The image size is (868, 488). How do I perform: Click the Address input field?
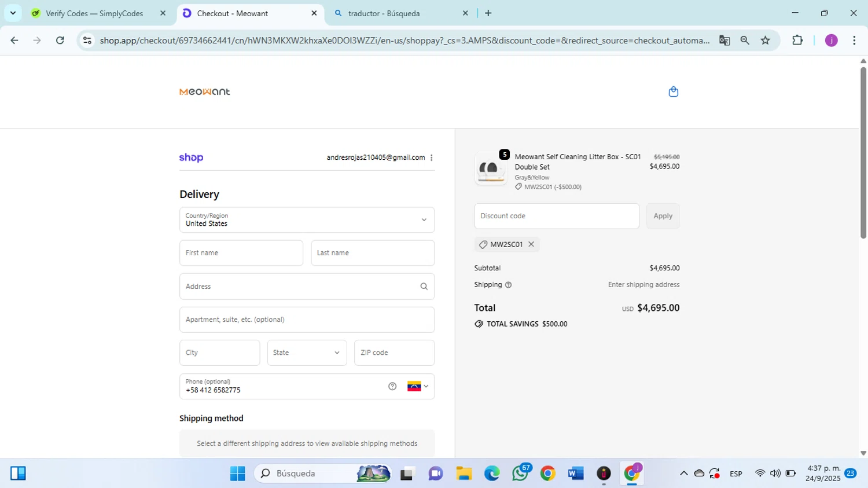point(307,287)
